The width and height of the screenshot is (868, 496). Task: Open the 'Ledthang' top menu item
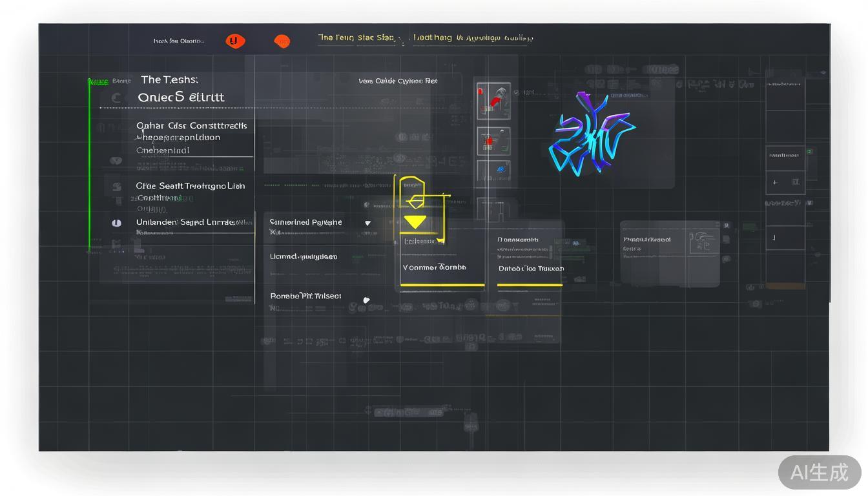433,38
